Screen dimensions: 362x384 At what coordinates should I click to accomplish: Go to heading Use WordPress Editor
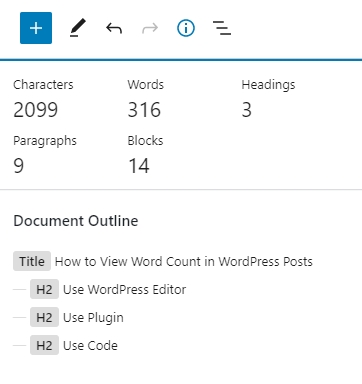pos(124,289)
